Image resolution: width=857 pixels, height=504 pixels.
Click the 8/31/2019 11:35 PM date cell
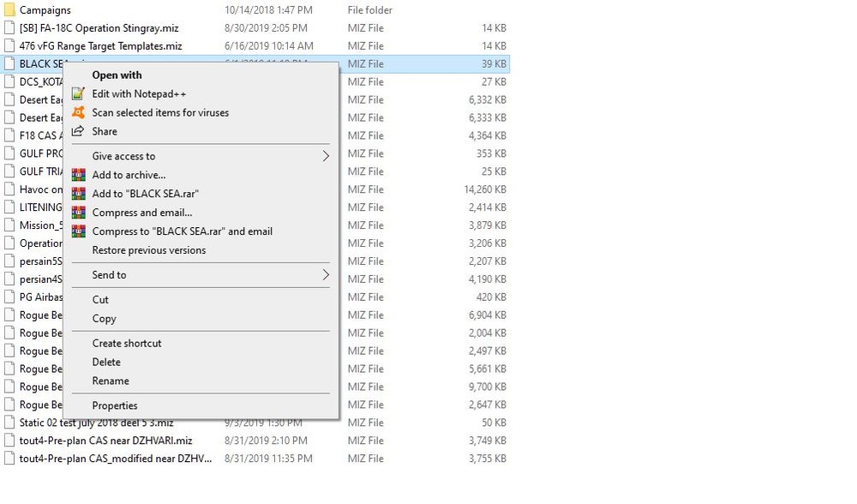click(x=268, y=459)
